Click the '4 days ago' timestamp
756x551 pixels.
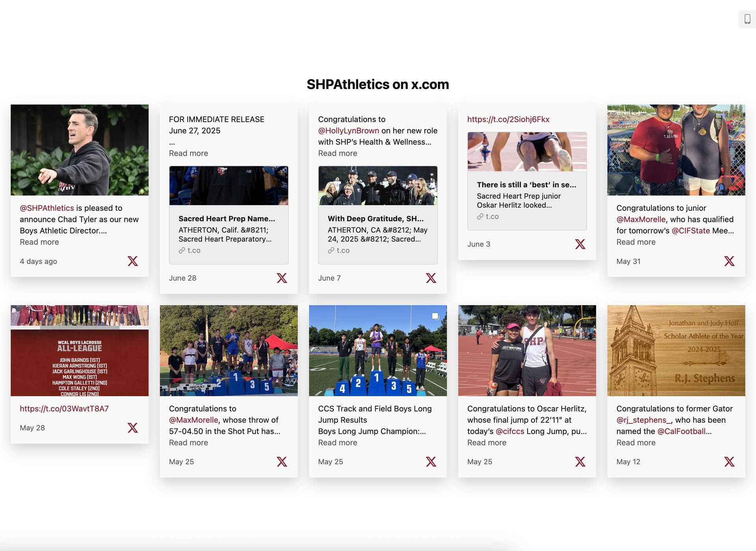click(38, 261)
